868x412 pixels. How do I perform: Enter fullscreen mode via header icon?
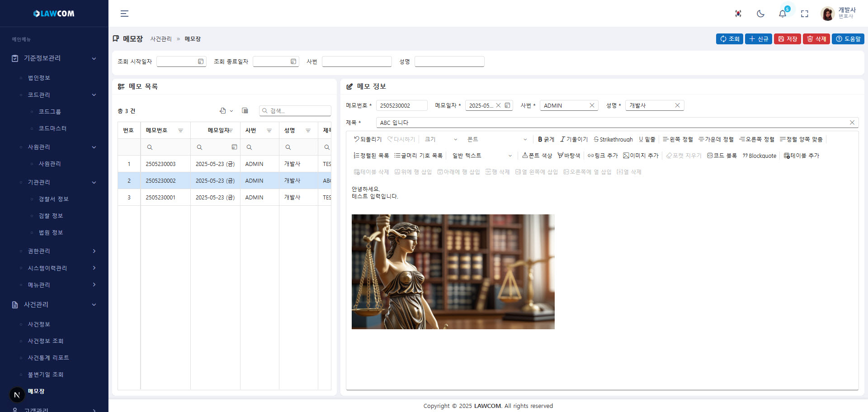click(x=805, y=14)
